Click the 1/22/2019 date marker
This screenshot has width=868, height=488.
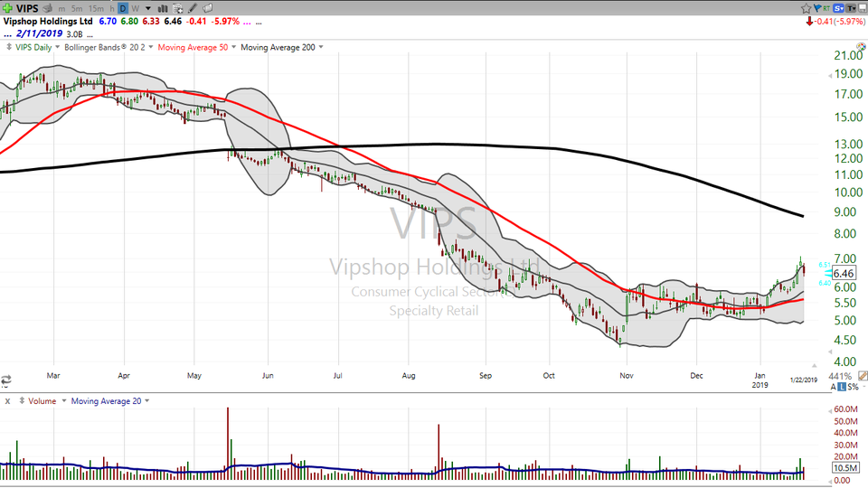pyautogui.click(x=803, y=380)
